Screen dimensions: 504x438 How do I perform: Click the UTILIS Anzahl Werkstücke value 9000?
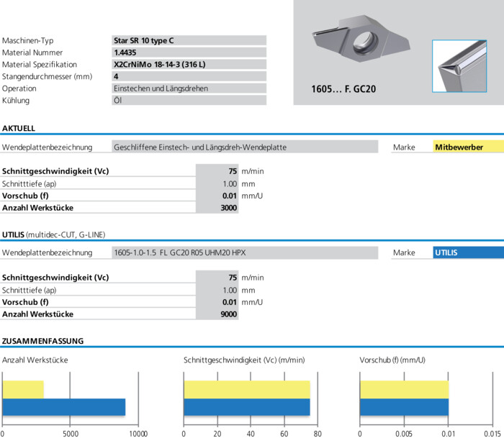point(217,314)
